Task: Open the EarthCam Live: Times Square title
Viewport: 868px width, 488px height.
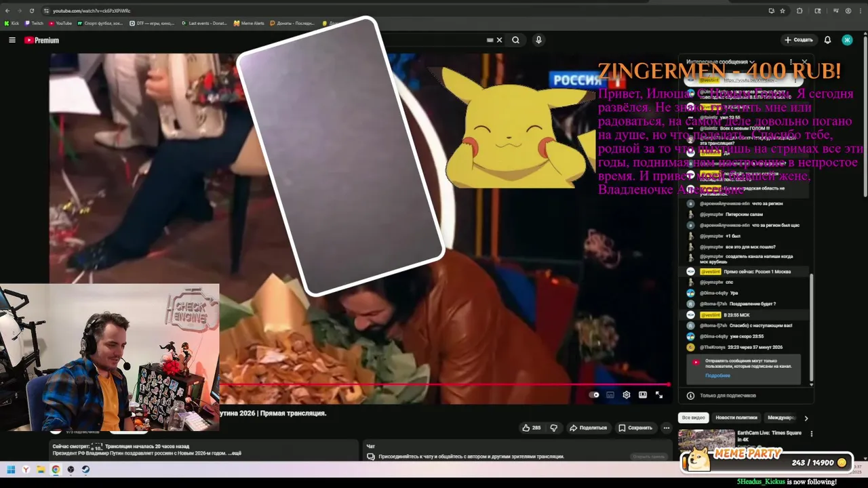Action: pyautogui.click(x=770, y=436)
